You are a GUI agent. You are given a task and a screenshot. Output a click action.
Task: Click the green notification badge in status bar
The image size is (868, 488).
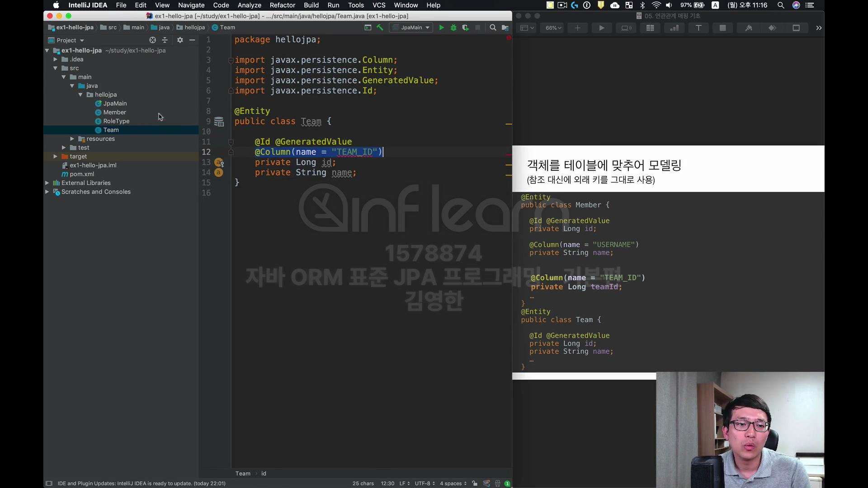(507, 483)
